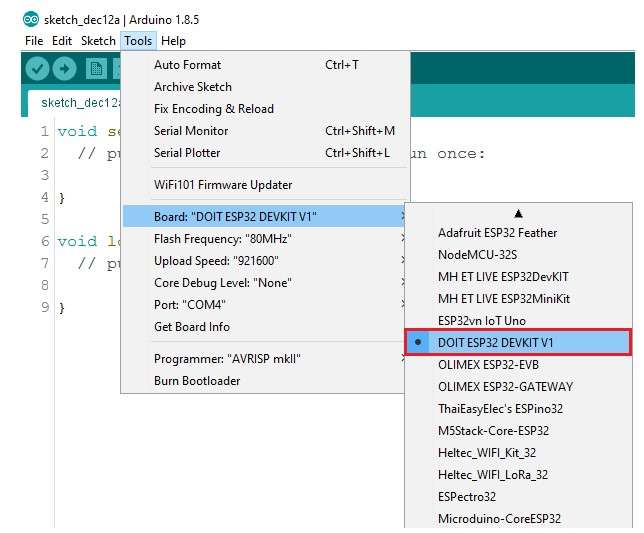644x533 pixels.
Task: Choose Burn Bootloader menu item
Action: [x=264, y=381]
